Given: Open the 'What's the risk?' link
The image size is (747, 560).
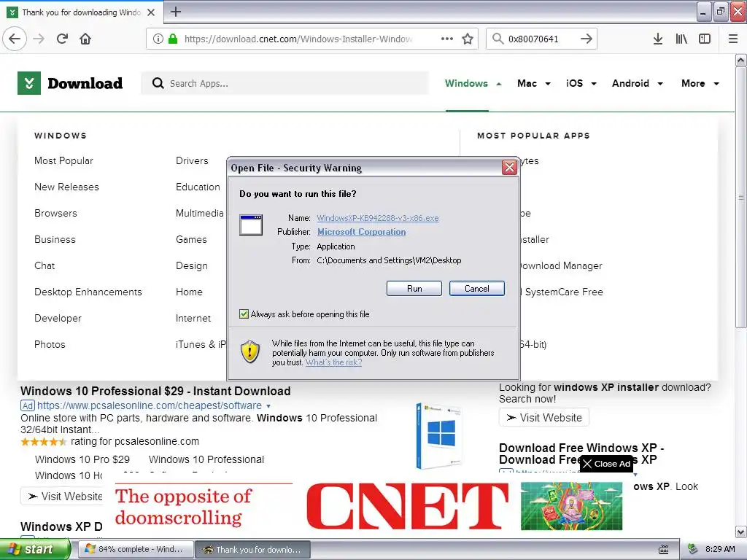Looking at the screenshot, I should coord(333,362).
